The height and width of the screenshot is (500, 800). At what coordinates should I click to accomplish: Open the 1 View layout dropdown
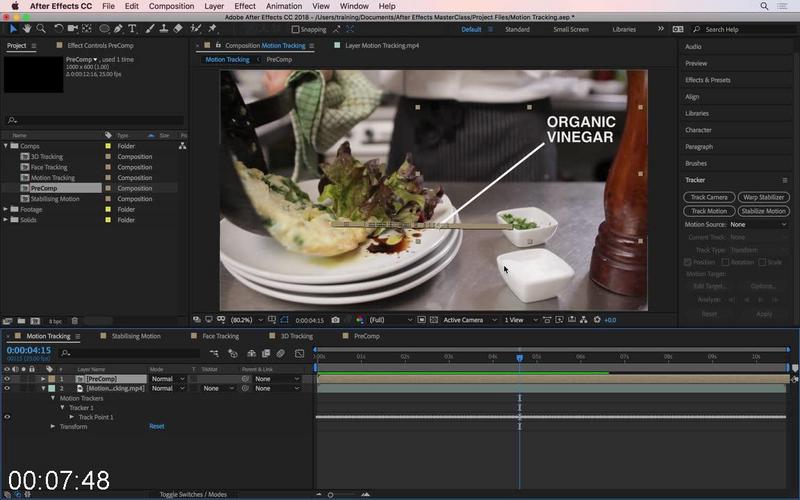point(521,320)
